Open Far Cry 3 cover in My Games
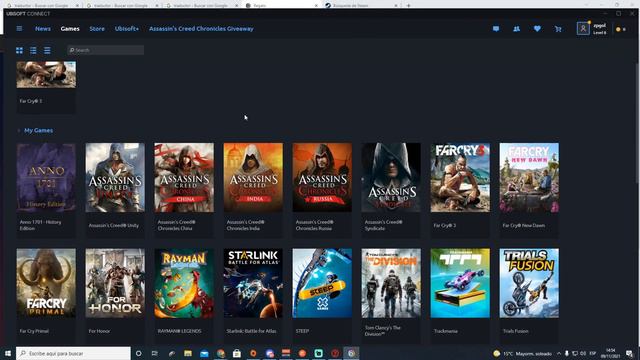The height and width of the screenshot is (360, 640). point(460,177)
